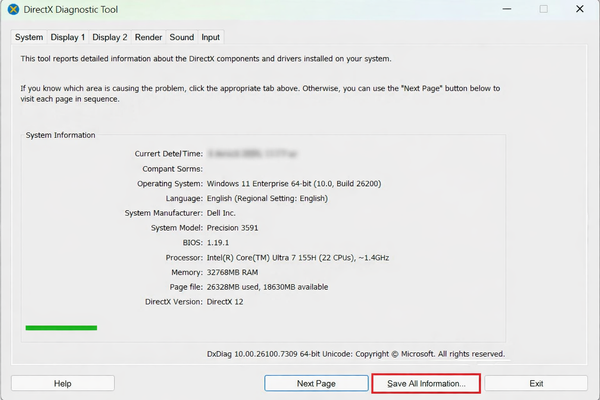Switch to the Sound tab

click(181, 37)
